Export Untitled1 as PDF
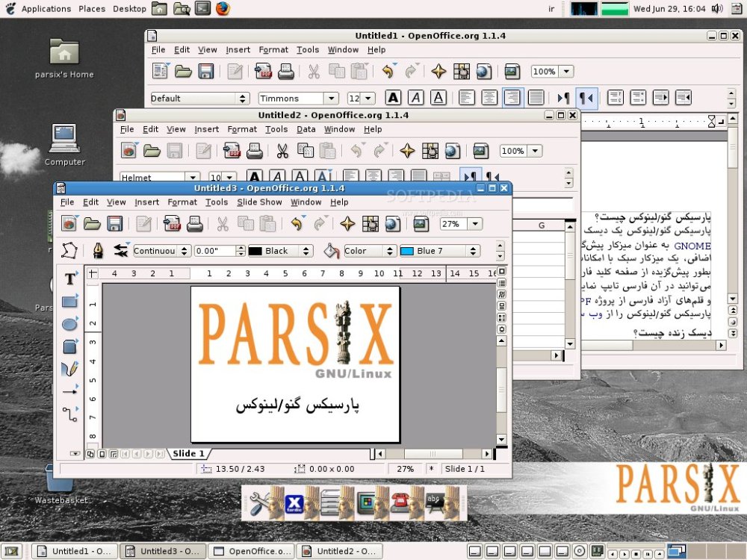The height and width of the screenshot is (560, 747). pos(263,72)
